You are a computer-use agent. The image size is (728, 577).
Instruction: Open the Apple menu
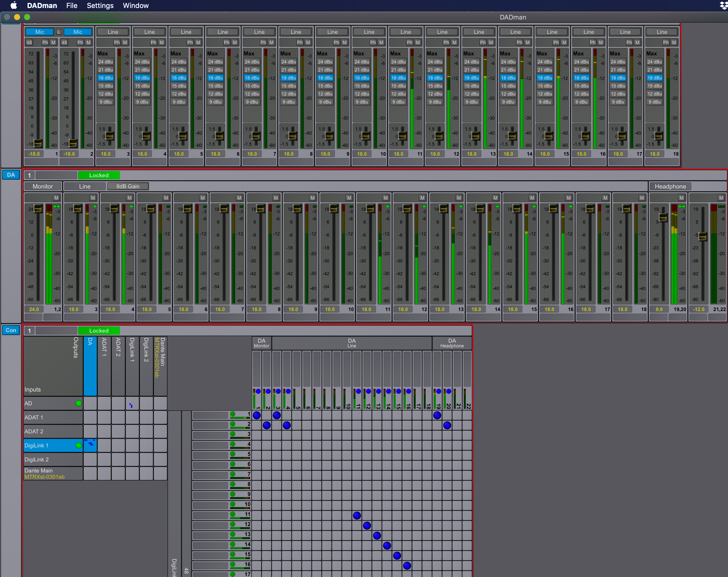[14, 6]
